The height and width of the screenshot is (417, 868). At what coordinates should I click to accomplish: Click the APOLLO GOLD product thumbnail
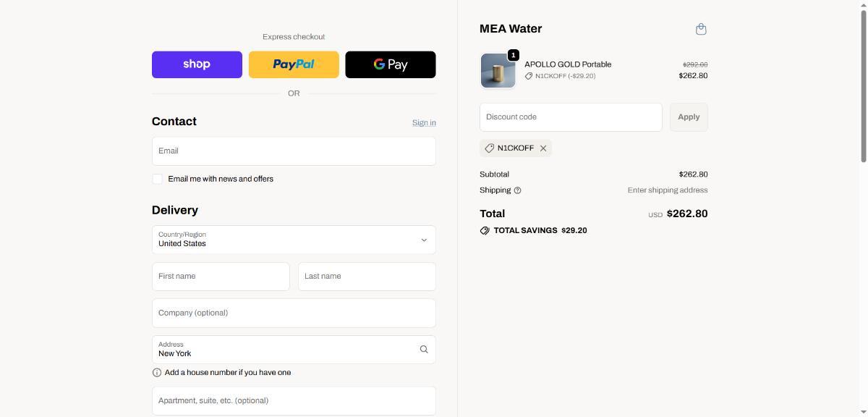pos(498,71)
